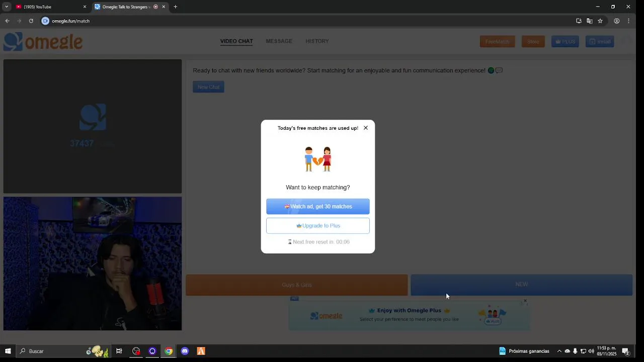Open the Windows Start menu
This screenshot has width=644, height=362.
[x=8, y=351]
